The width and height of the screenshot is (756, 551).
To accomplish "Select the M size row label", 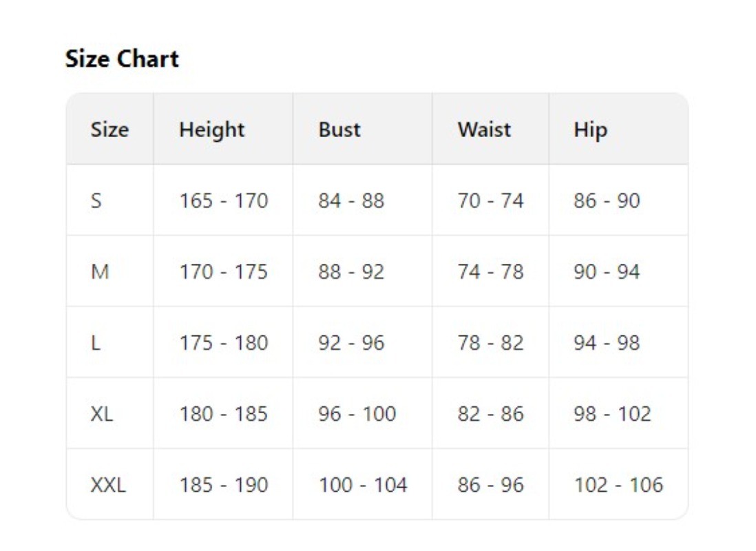I will [100, 271].
